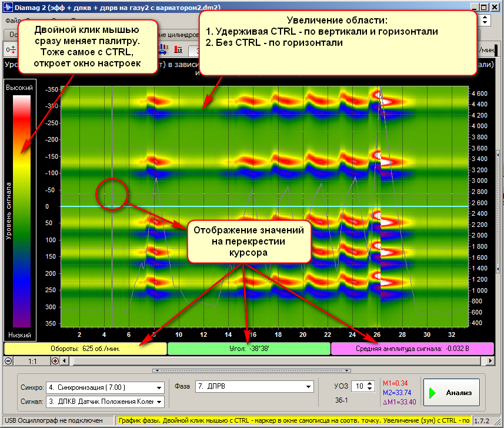Click the 36-1 label under УОЗ

[341, 400]
